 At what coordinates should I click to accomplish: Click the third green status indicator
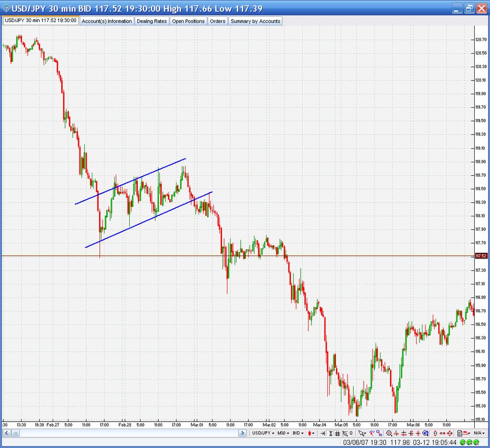tap(476, 442)
